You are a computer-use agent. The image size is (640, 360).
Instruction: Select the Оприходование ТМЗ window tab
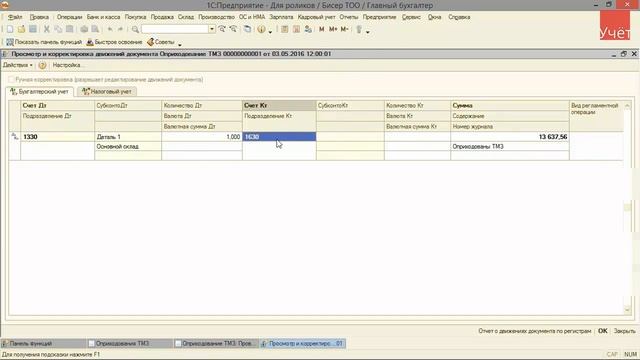(x=130, y=344)
